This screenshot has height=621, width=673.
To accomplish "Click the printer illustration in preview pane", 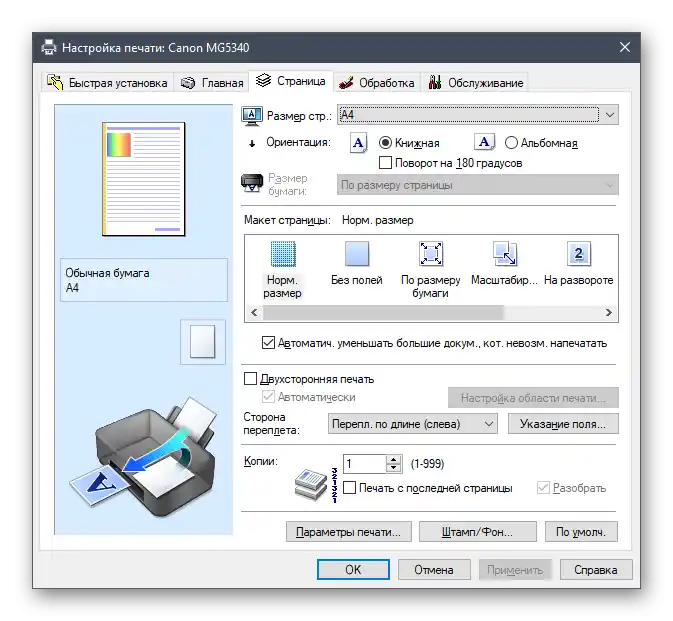I will (x=144, y=457).
